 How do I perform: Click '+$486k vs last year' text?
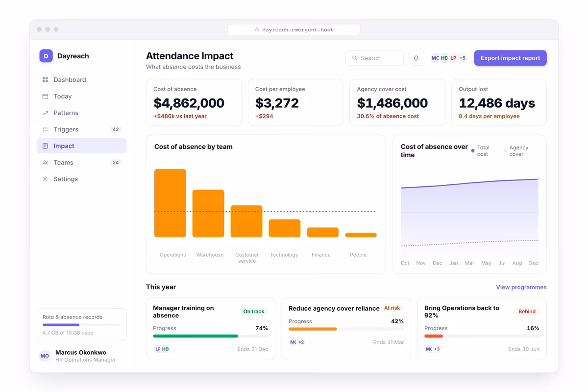(x=180, y=117)
